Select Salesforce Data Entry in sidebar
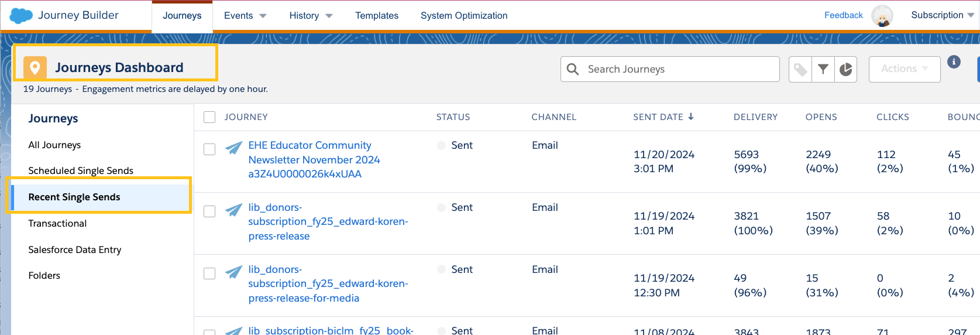980x335 pixels. pyautogui.click(x=75, y=249)
